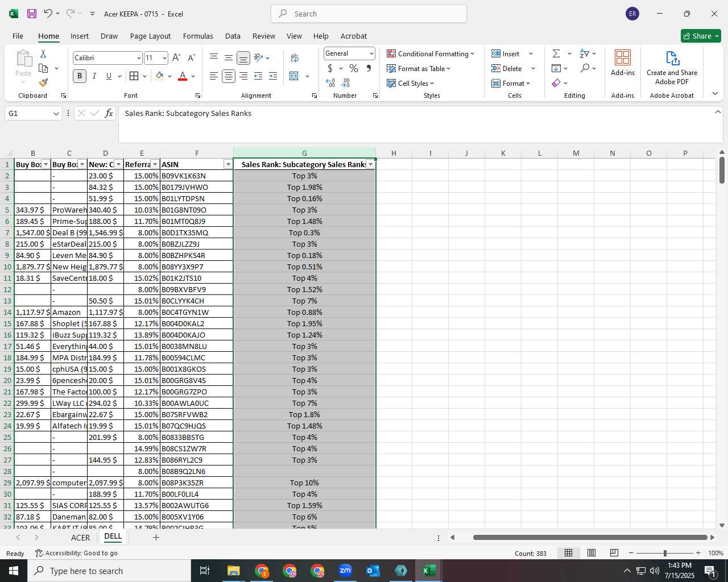
Task: Apply Accounting Number Format dollar icon
Action: tap(330, 68)
